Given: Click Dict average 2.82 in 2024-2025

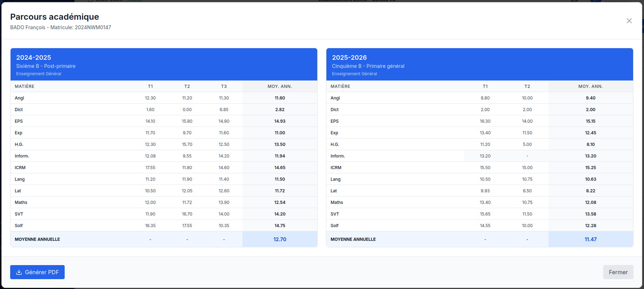Looking at the screenshot, I should (280, 110).
